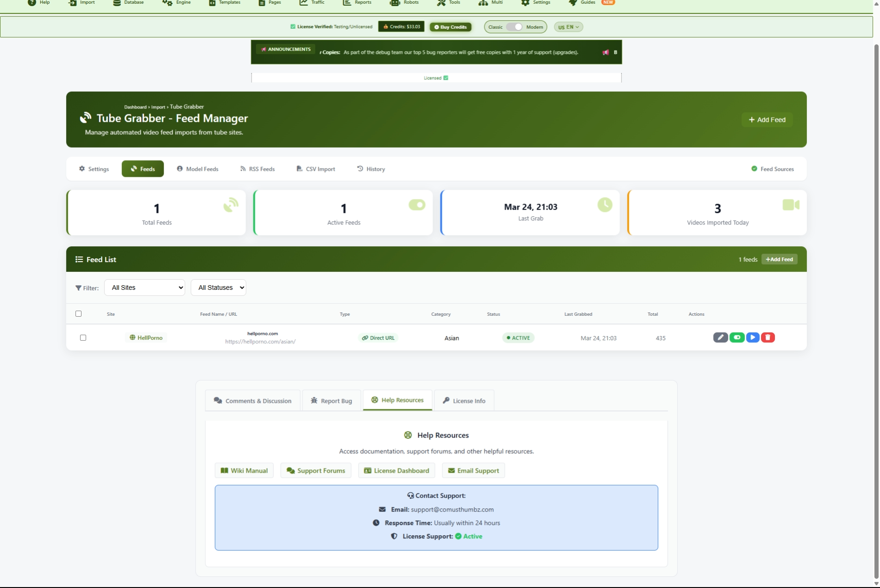The image size is (880, 588).
Task: Open the Robots menu icon
Action: [x=395, y=3]
